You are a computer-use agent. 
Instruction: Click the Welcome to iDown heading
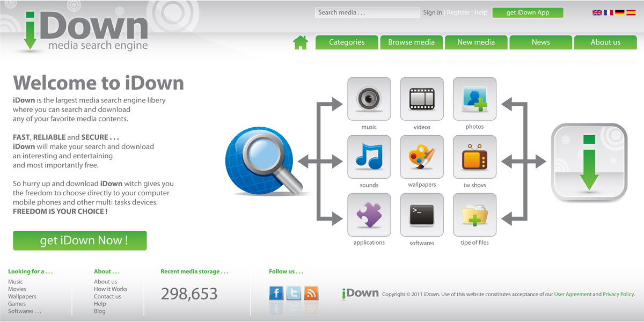point(98,83)
